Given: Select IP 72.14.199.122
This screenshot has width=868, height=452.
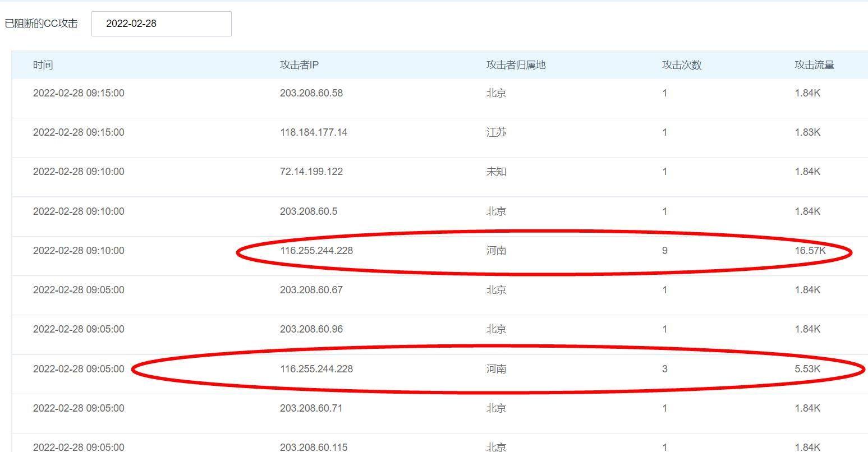Looking at the screenshot, I should point(311,172).
